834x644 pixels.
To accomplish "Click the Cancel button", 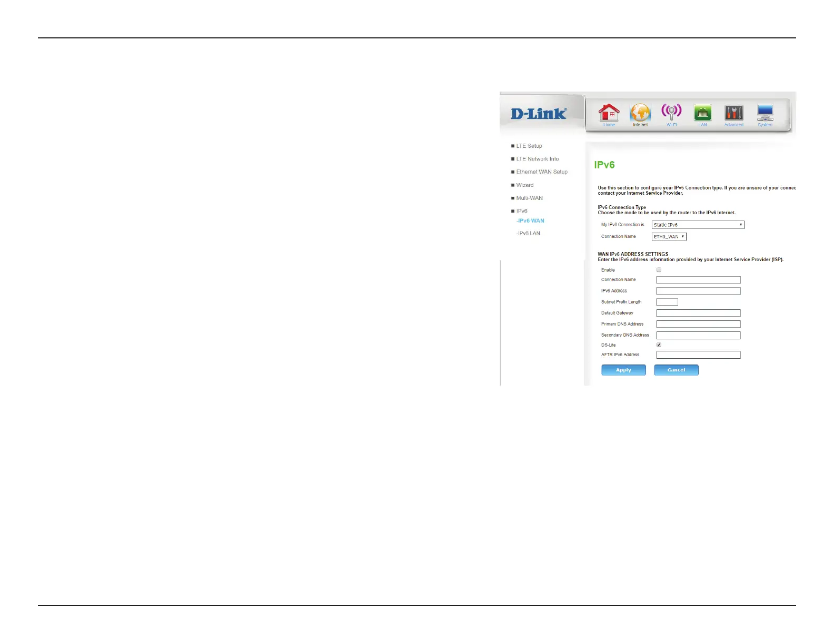I will 676,370.
